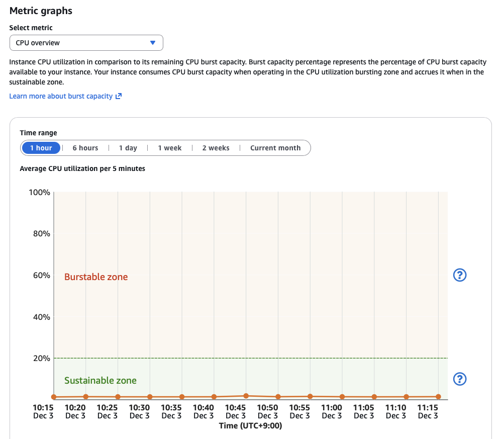
Task: Click the 10:45 data point on graph
Action: tap(246, 396)
